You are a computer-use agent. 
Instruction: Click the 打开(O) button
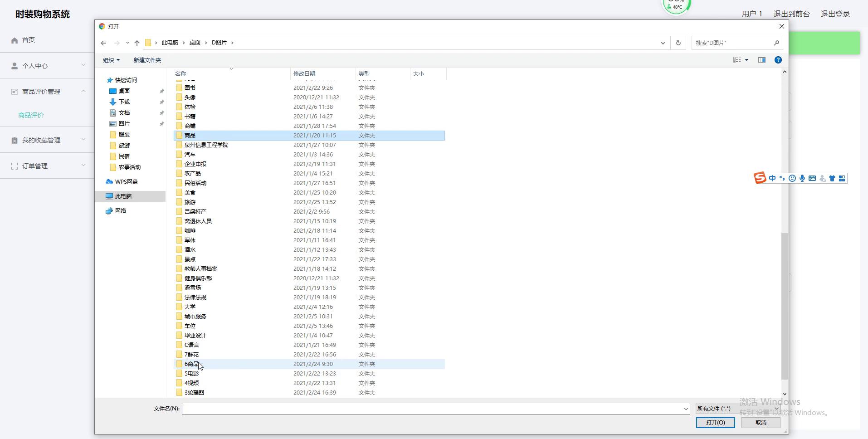pyautogui.click(x=715, y=422)
